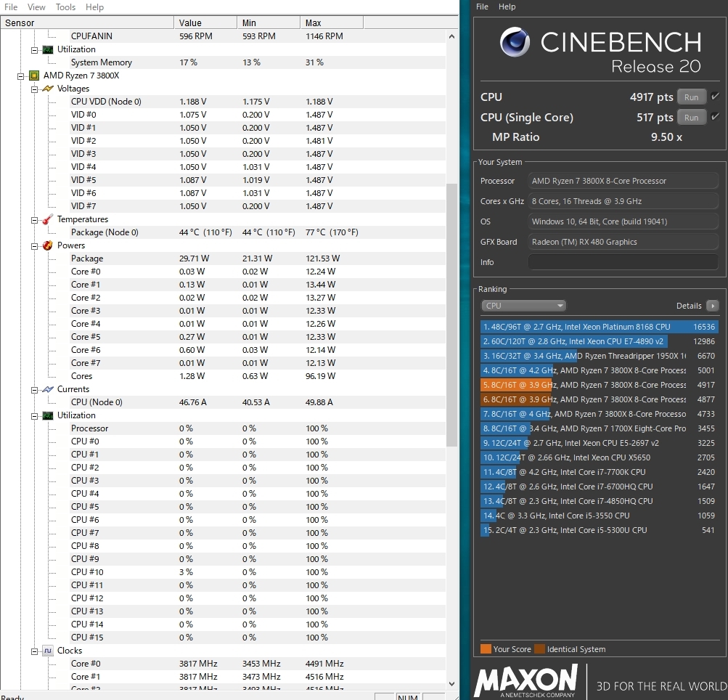Image resolution: width=728 pixels, height=700 pixels.
Task: Click the orange Your Score legend swatch
Action: 486,649
